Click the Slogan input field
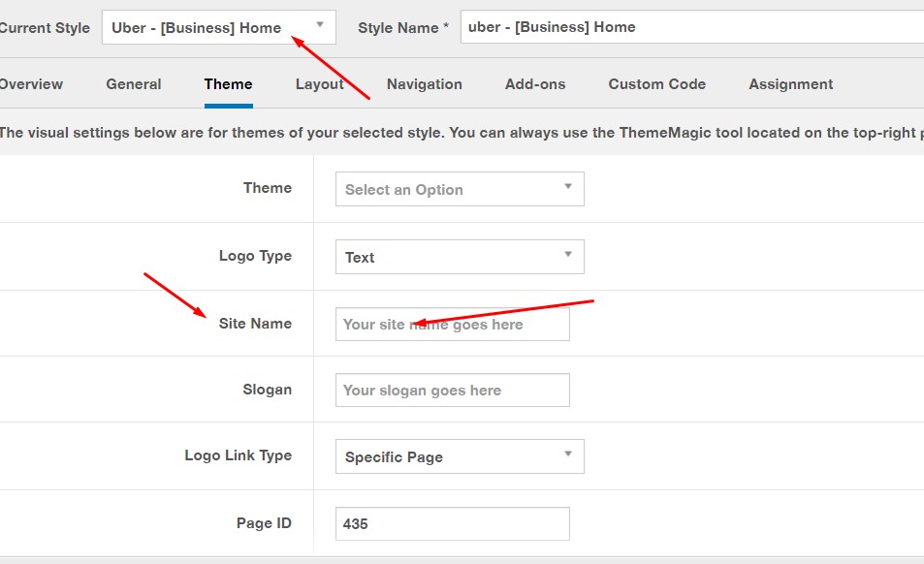Image resolution: width=924 pixels, height=564 pixels. tap(452, 391)
